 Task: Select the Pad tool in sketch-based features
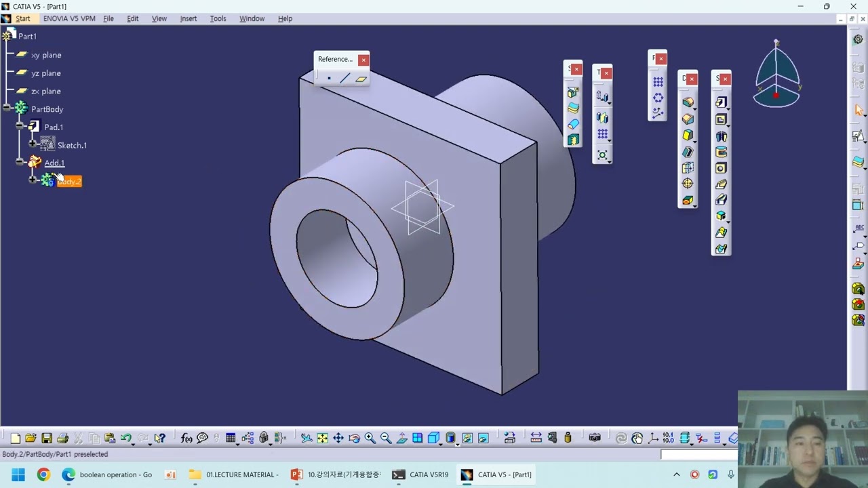coord(721,102)
